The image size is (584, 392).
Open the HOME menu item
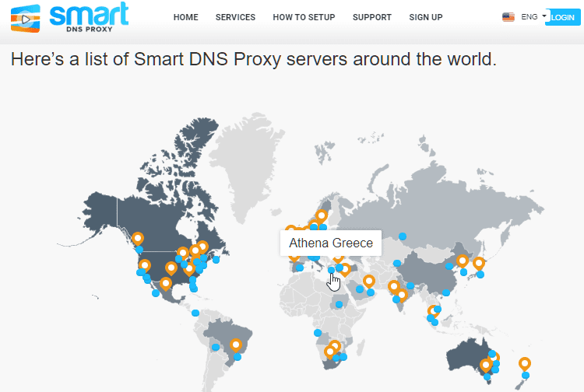pyautogui.click(x=185, y=17)
